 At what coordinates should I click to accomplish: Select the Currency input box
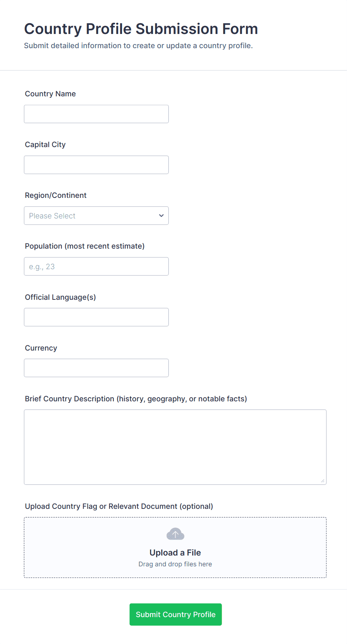96,368
